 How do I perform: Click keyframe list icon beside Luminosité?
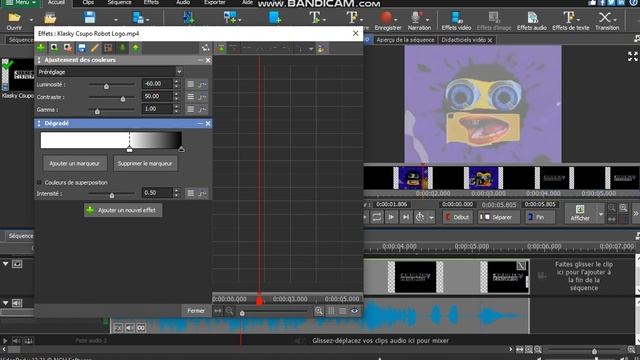pyautogui.click(x=191, y=84)
